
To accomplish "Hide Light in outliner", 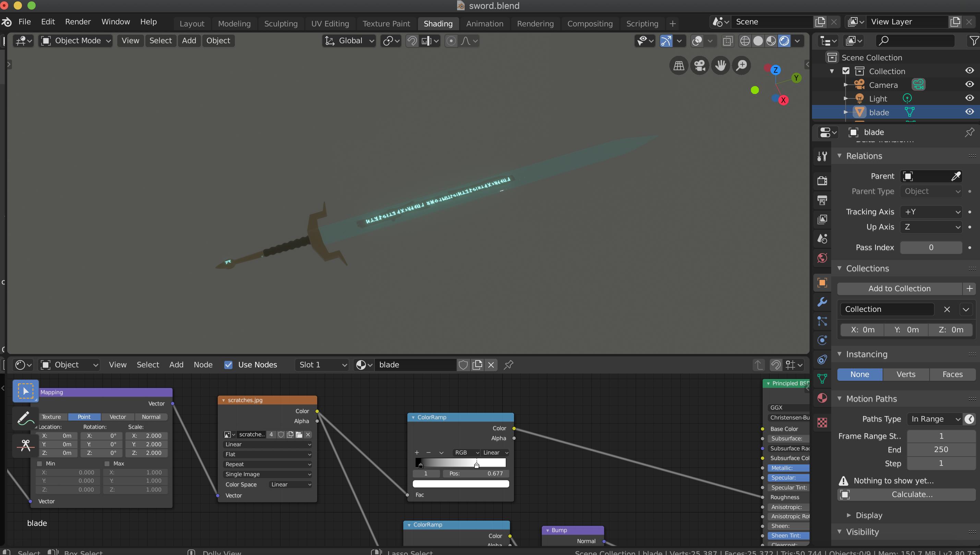I will [x=969, y=98].
